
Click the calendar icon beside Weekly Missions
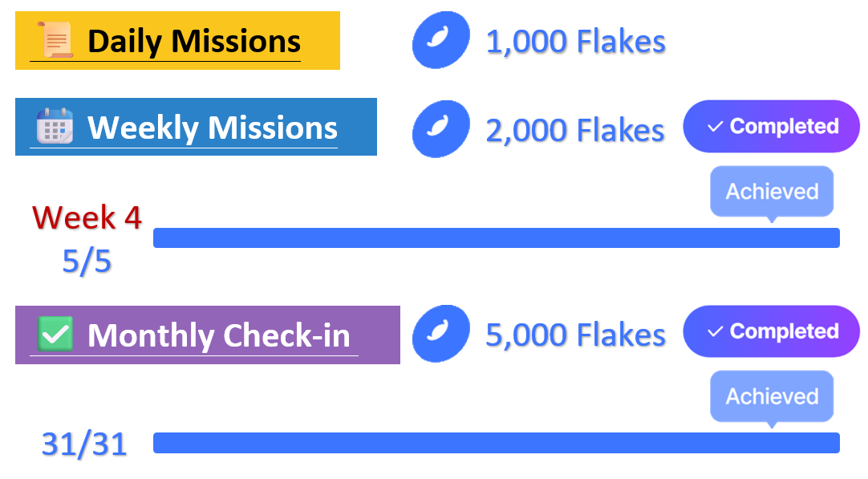click(x=55, y=127)
